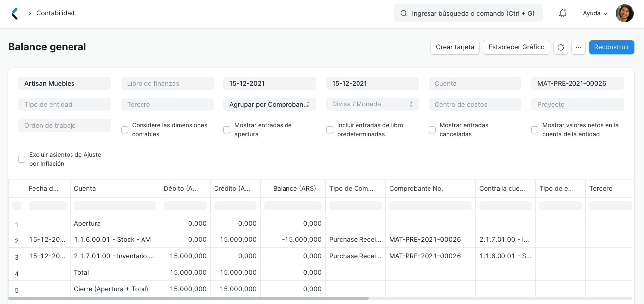This screenshot has height=304, width=644.
Task: Refresh the report with the reload icon
Action: click(561, 47)
